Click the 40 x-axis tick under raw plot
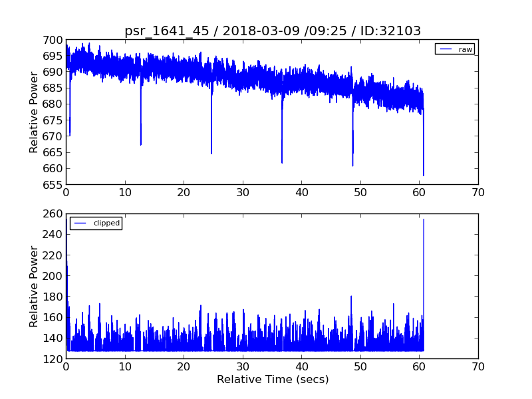This screenshot has width=532, height=399. [x=302, y=193]
